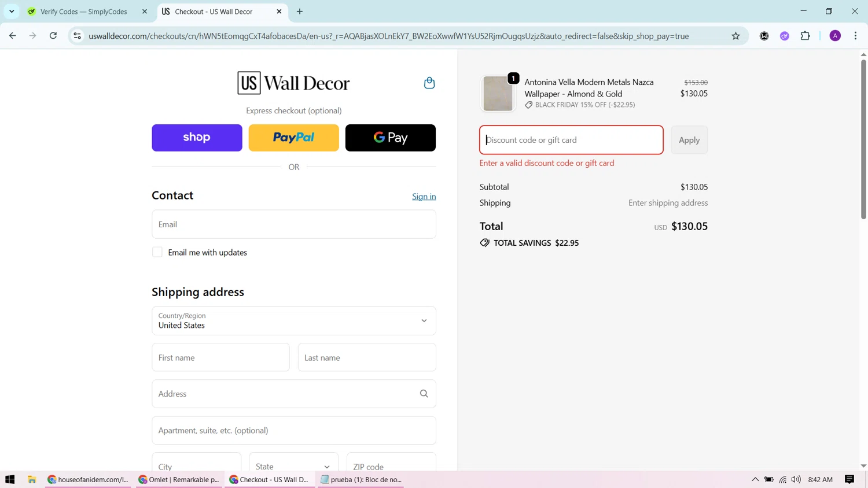Click the Apply discount button

pos(689,140)
